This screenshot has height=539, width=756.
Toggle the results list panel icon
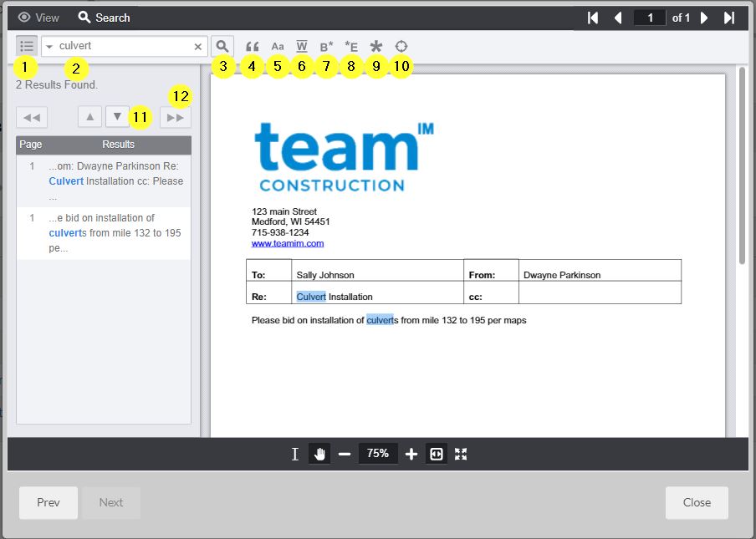coord(26,45)
